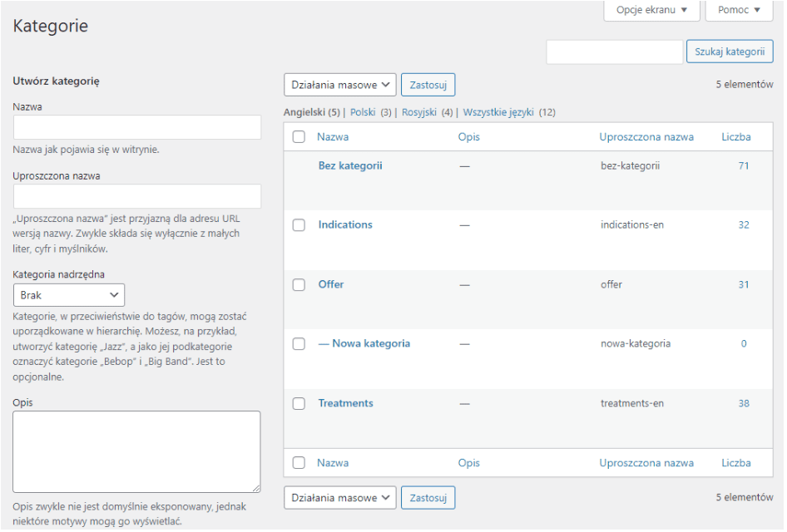Screen dimensions: 787x532
Task: Open the top Działania masowe dropdown
Action: [340, 85]
